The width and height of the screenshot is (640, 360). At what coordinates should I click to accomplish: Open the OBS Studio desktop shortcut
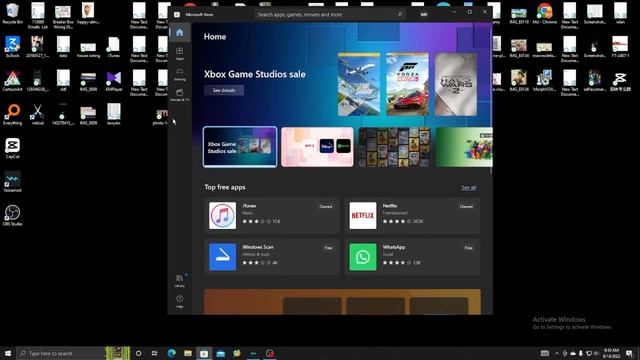pos(12,215)
